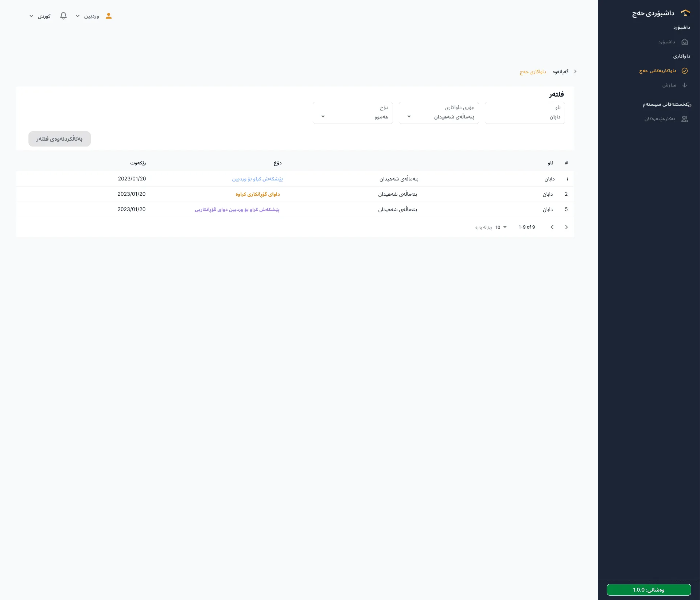Click the داواکاری حەج breadcrumb link
The height and width of the screenshot is (600, 700).
533,71
